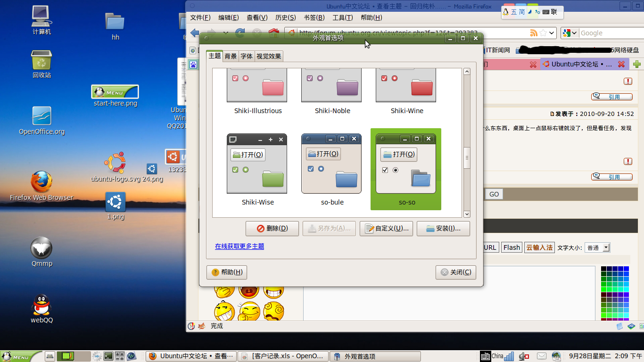Screen dimensions: 644x362
Task: Select the 24.png desktop file
Action: coord(152,173)
